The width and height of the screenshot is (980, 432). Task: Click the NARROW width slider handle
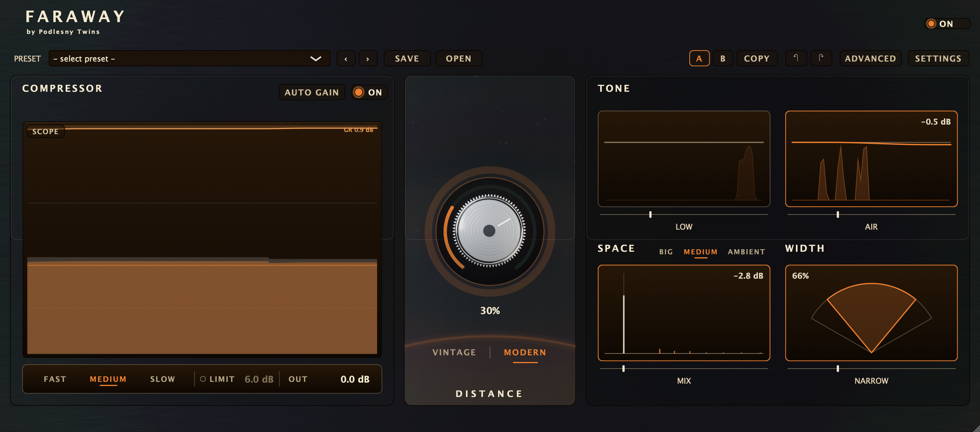pyautogui.click(x=838, y=369)
